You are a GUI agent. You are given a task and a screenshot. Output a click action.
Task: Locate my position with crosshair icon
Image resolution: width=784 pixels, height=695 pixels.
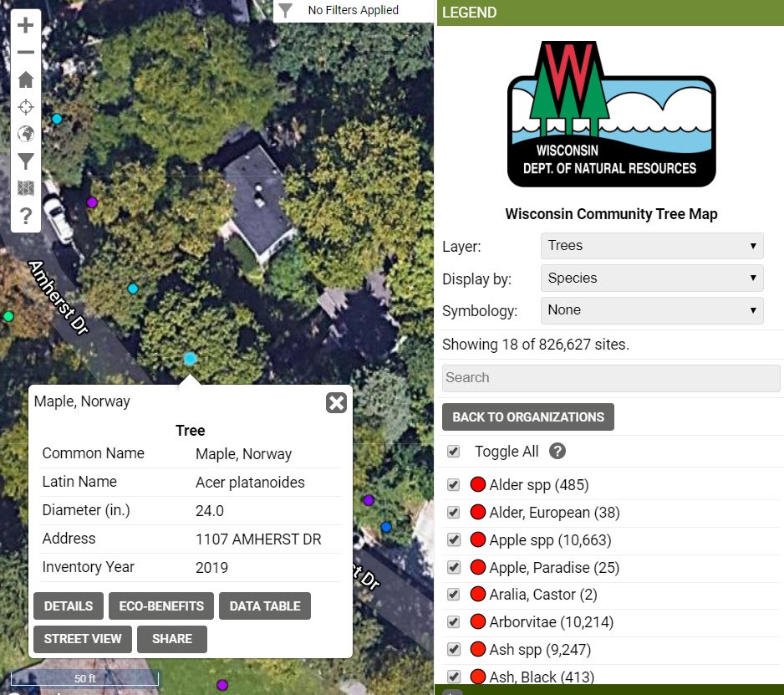(x=26, y=107)
